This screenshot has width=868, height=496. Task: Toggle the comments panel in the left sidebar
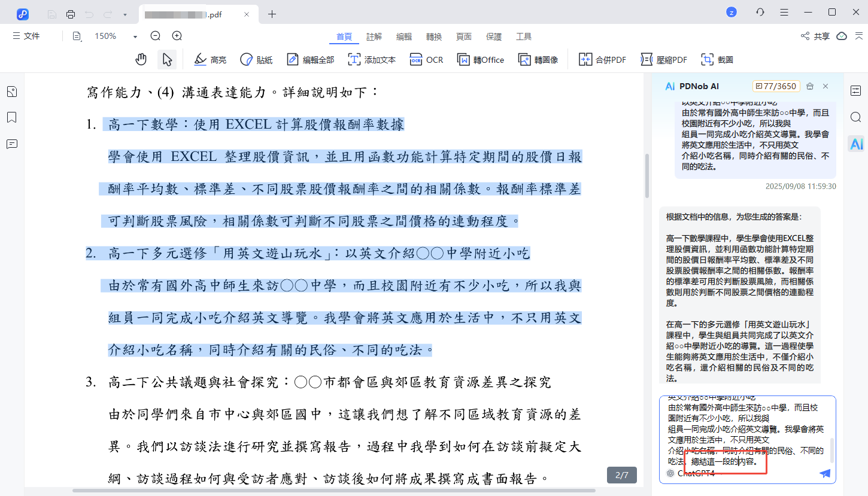pyautogui.click(x=11, y=144)
